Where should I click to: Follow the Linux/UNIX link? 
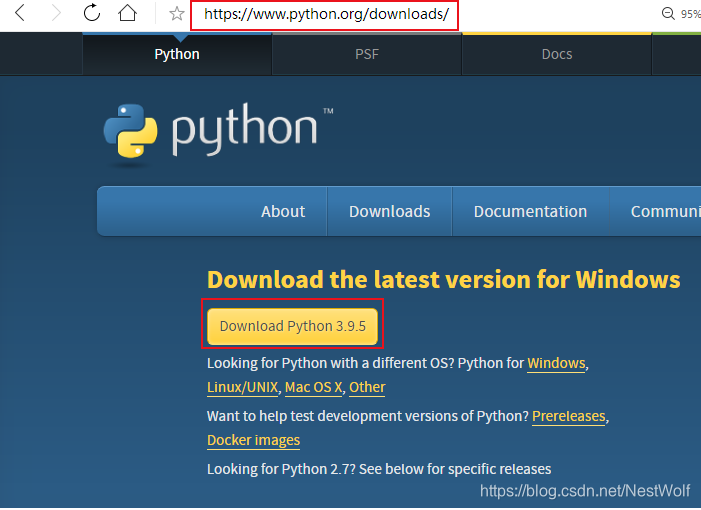coord(242,387)
